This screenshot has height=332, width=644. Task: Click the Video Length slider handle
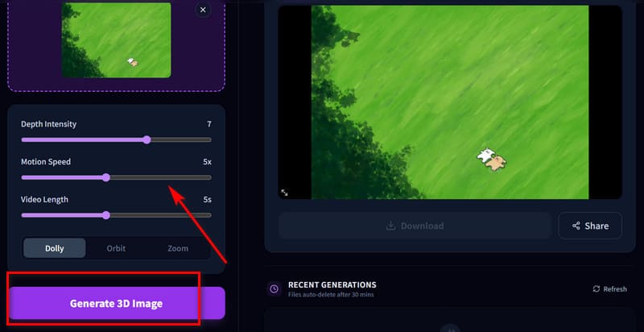coord(106,215)
